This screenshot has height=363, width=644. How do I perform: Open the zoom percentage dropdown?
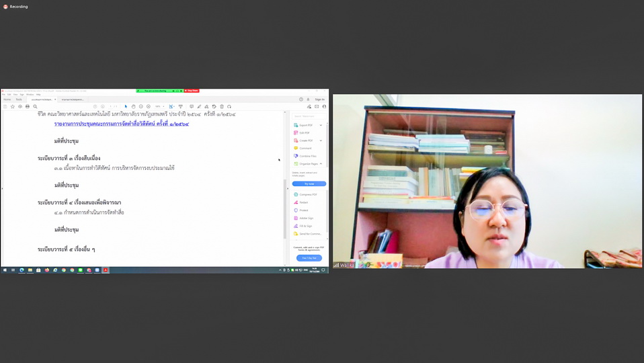coord(159,106)
